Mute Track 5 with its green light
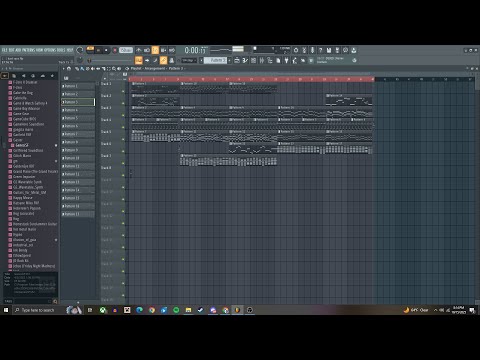This screenshot has height=360, width=480. 123,139
